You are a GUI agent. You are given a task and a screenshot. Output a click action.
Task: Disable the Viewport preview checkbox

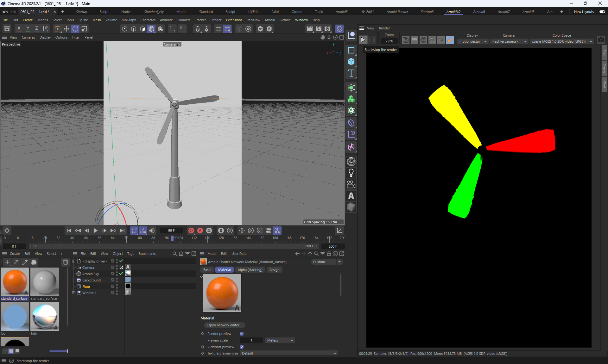click(242, 347)
